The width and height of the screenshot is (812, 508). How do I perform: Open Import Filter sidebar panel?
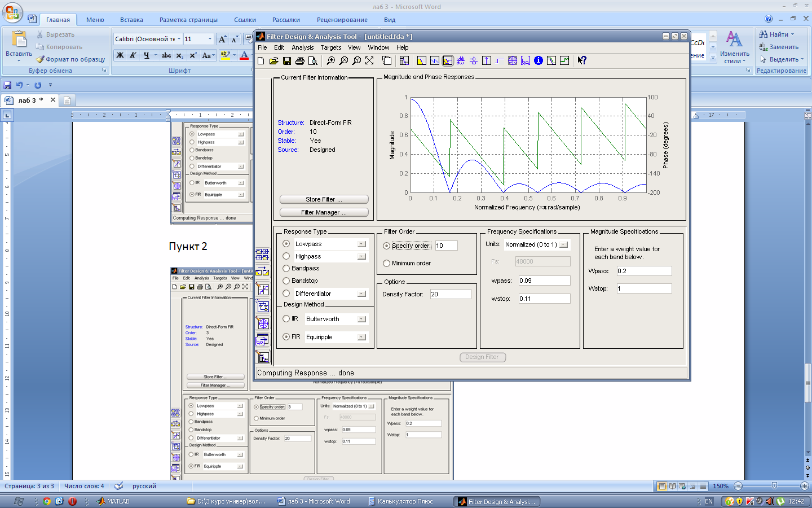[262, 340]
